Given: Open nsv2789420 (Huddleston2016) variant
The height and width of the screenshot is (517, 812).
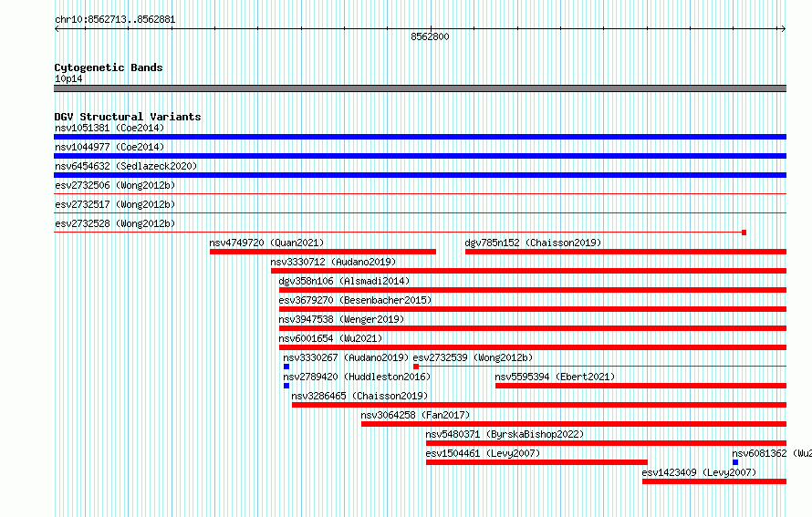Looking at the screenshot, I should pos(357,377).
